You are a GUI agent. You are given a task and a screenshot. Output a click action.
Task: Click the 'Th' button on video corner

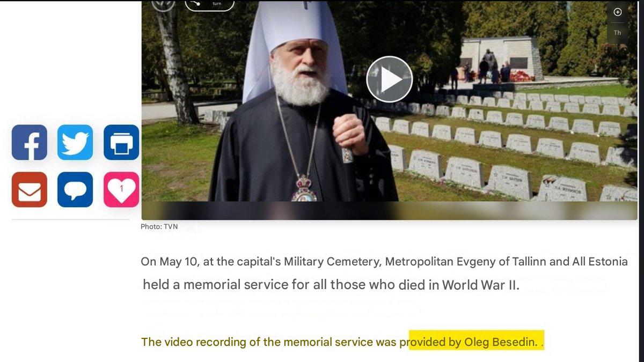click(x=617, y=33)
